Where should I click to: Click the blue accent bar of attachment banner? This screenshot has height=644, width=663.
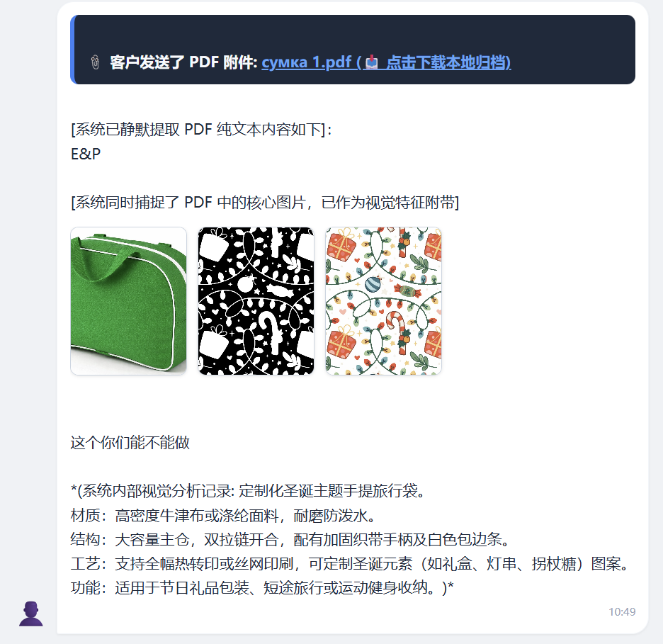coord(73,50)
